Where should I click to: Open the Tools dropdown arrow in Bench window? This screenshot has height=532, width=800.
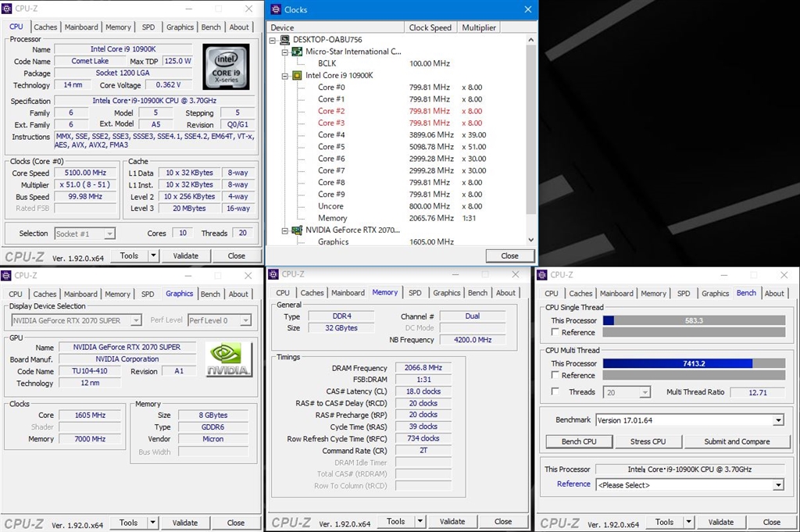click(x=689, y=522)
